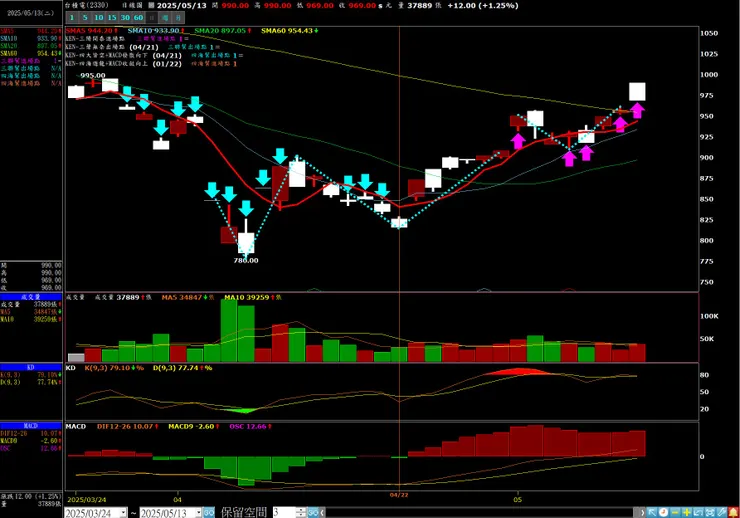Screen dimensions: 740x518
Task: Select the 1-minute timeframe button
Action: pos(72,18)
